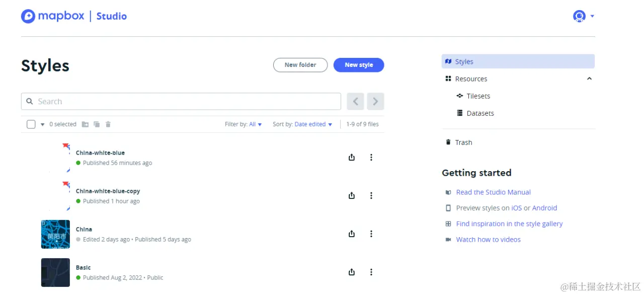The image size is (644, 295).
Task: Open Watch how to videos link
Action: click(x=488, y=240)
